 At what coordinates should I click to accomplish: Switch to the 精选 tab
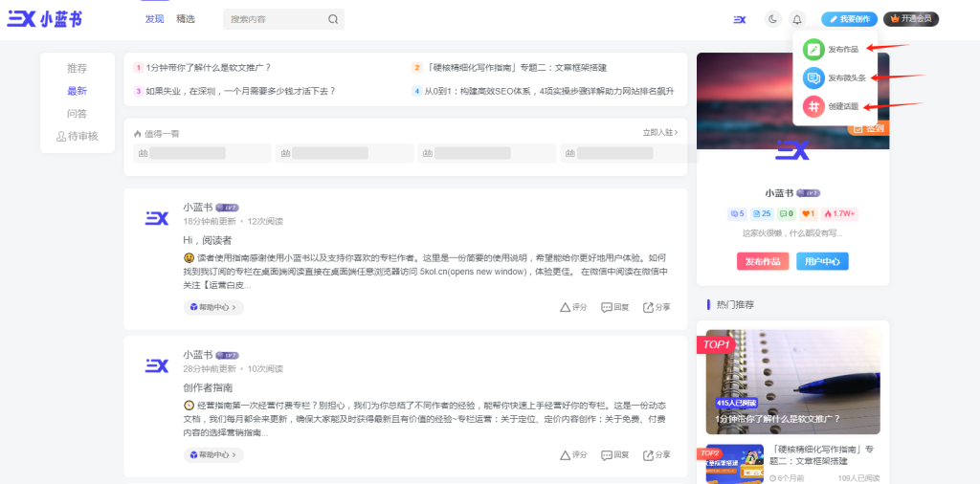click(186, 19)
